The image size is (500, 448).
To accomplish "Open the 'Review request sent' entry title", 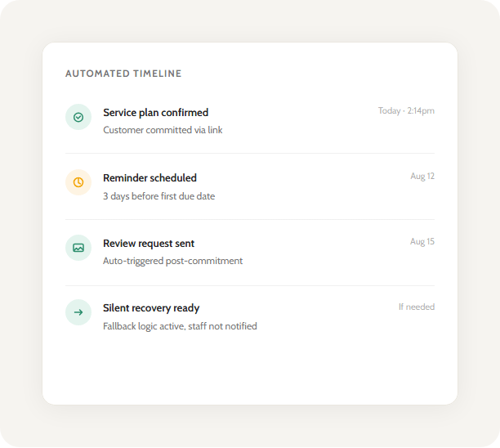I will click(149, 244).
